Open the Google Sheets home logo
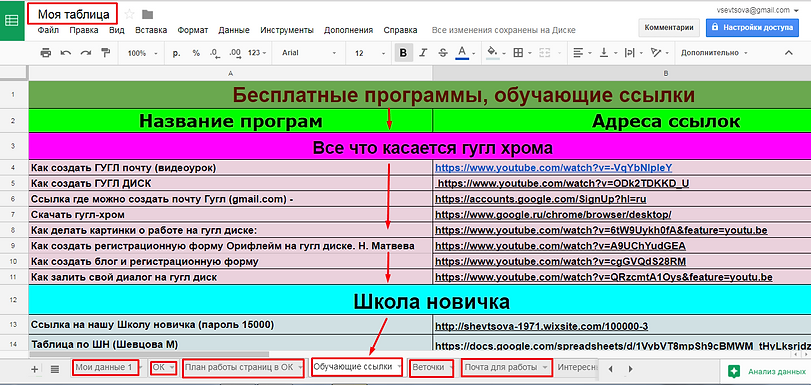The image size is (811, 385). tap(12, 21)
